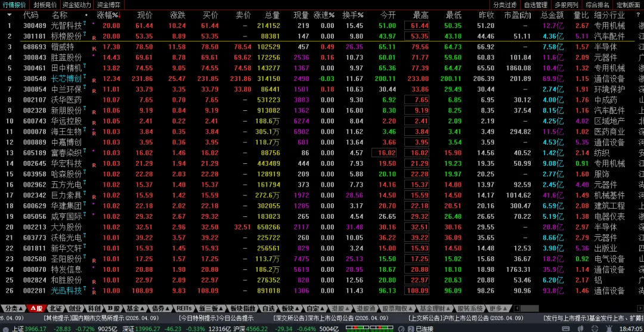Screen dimensions: 644x332
Task: Click the K marker in 锴威特 row
Action: tap(94, 48)
